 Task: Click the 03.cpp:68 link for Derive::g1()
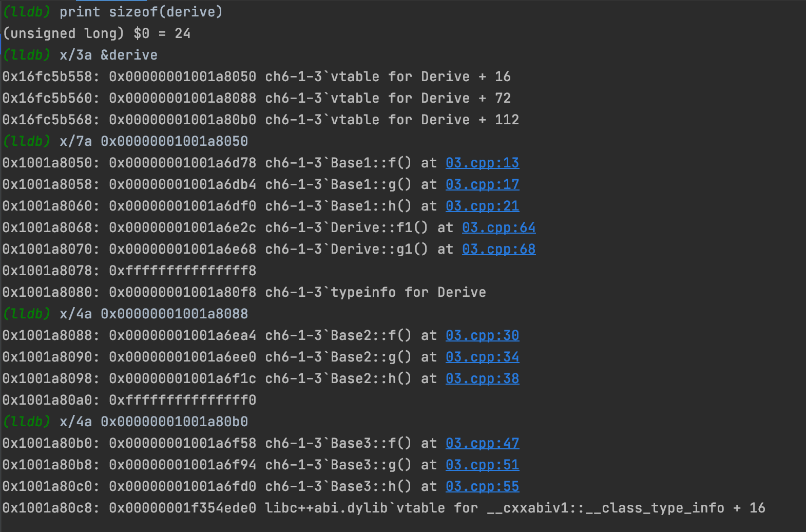pyautogui.click(x=498, y=249)
